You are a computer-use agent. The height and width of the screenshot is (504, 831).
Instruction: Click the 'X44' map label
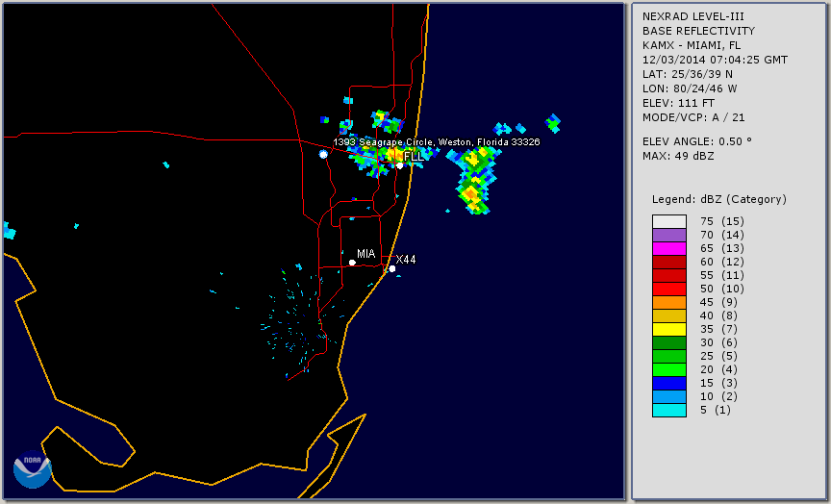click(406, 259)
